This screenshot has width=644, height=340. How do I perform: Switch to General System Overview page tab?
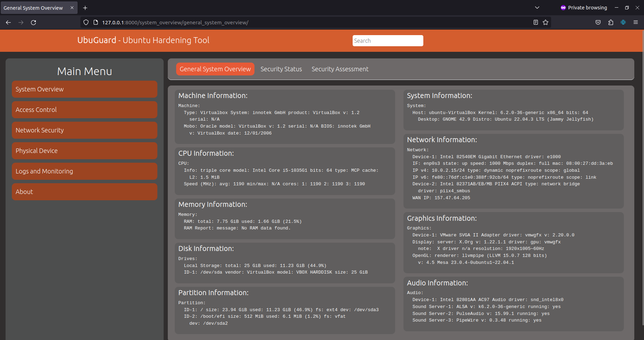(215, 69)
